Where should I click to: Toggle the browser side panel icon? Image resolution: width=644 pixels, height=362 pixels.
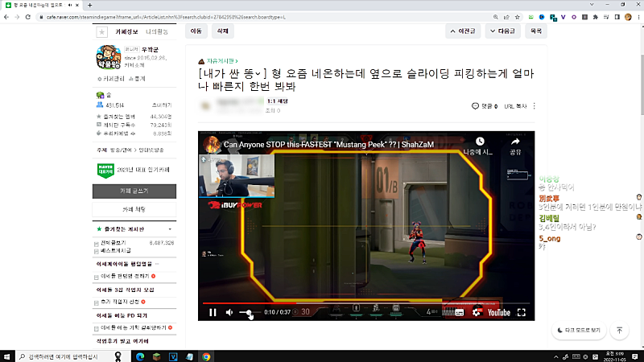coord(617,17)
